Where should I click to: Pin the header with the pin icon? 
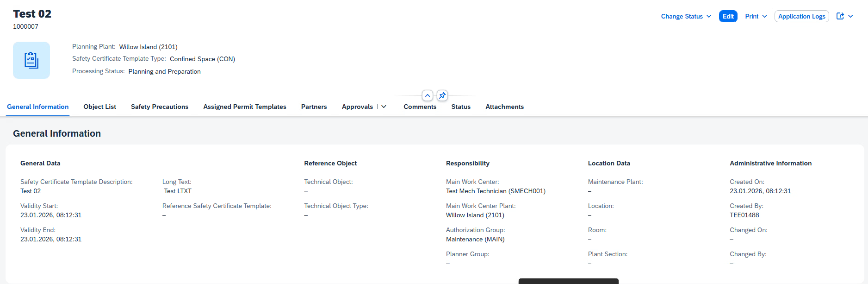tap(442, 95)
